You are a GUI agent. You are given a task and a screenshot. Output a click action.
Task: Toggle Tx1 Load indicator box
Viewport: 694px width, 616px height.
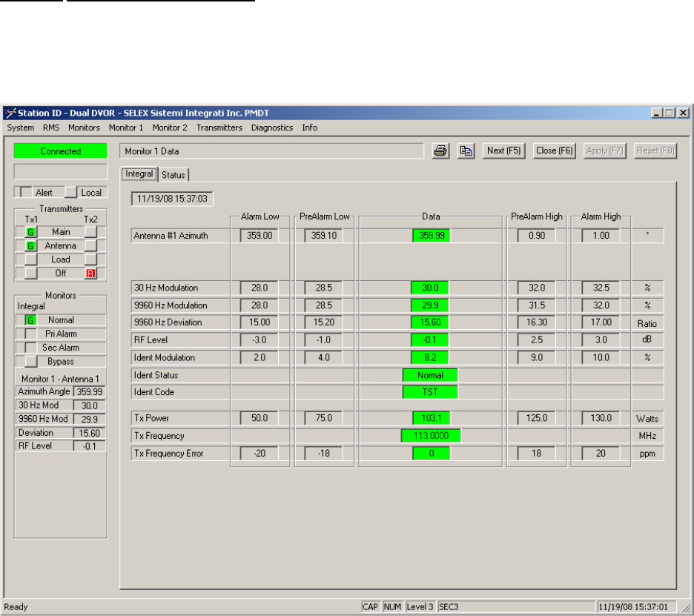30,259
